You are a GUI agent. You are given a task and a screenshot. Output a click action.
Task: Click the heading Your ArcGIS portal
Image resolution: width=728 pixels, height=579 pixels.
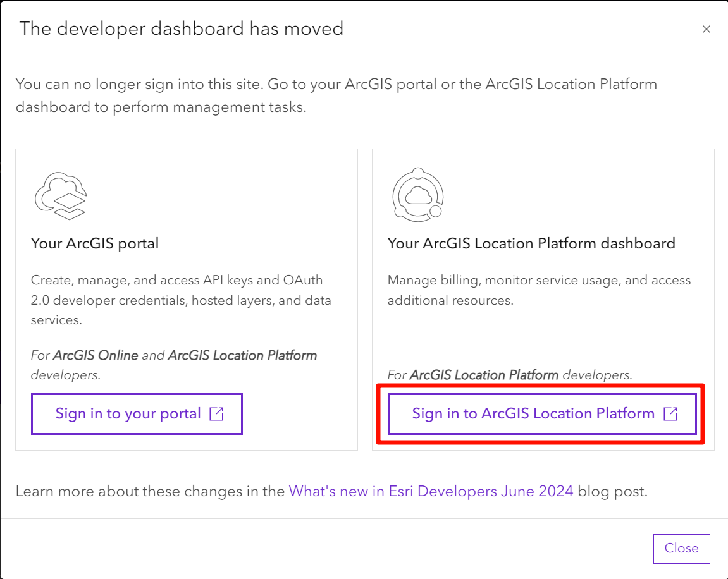tap(95, 243)
